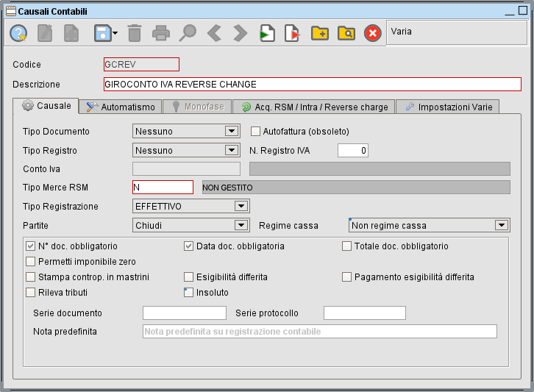Click the delete trash bin icon
Viewport: 534px width, 392px height.
(135, 33)
